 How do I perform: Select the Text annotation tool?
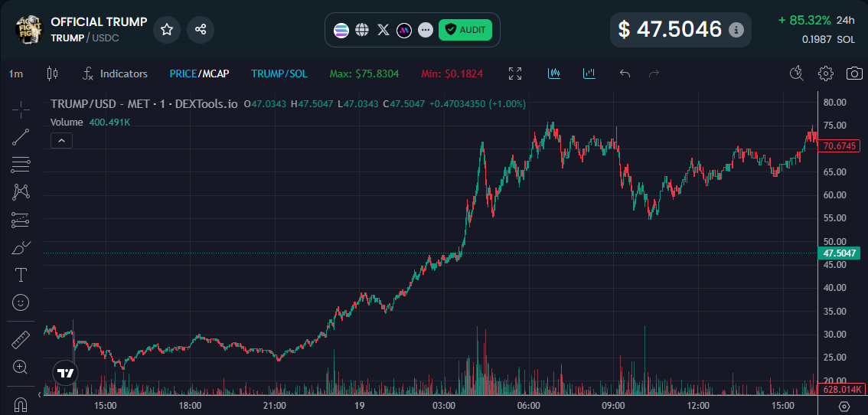21,275
